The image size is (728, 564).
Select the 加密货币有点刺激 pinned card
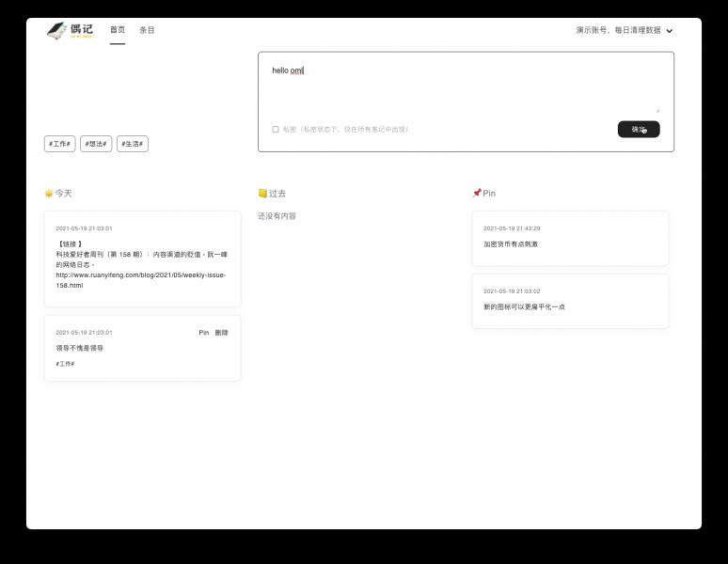pos(570,239)
